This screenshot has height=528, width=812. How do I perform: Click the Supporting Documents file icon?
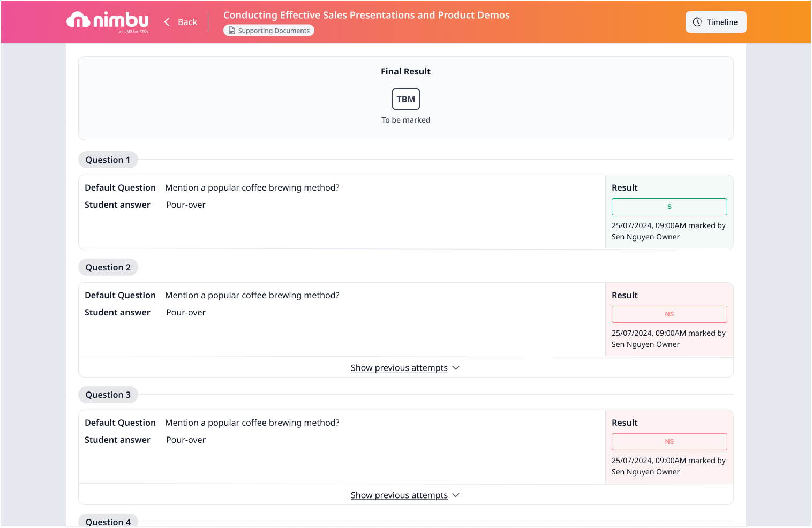(x=232, y=31)
